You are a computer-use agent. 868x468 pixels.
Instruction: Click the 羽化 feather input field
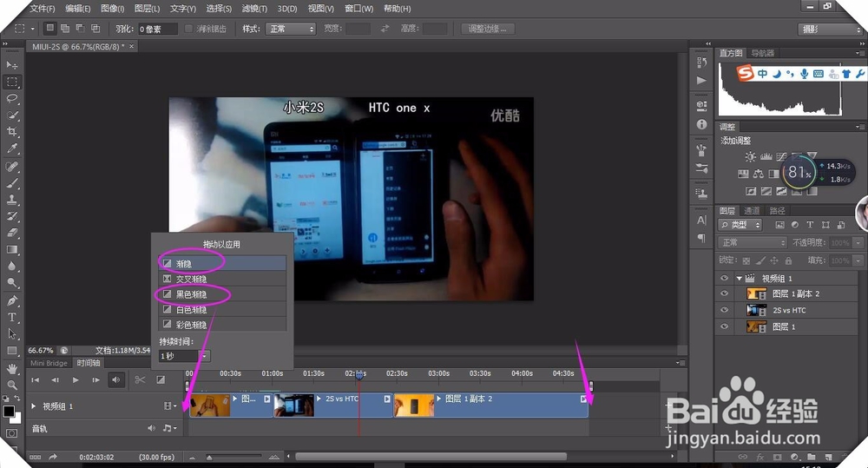click(x=157, y=29)
